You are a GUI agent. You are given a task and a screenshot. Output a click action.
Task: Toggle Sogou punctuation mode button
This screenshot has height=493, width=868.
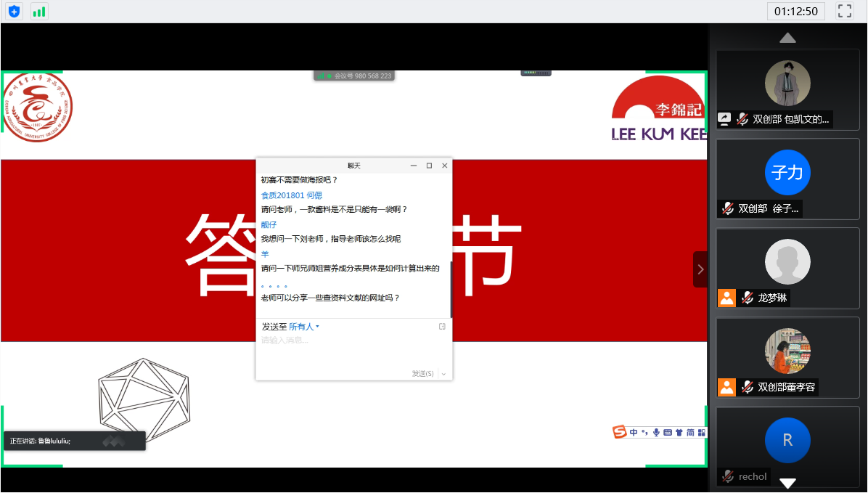[644, 433]
